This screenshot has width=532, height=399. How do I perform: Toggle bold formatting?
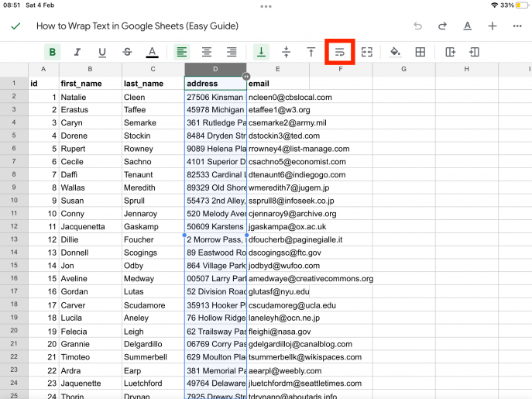click(x=52, y=52)
